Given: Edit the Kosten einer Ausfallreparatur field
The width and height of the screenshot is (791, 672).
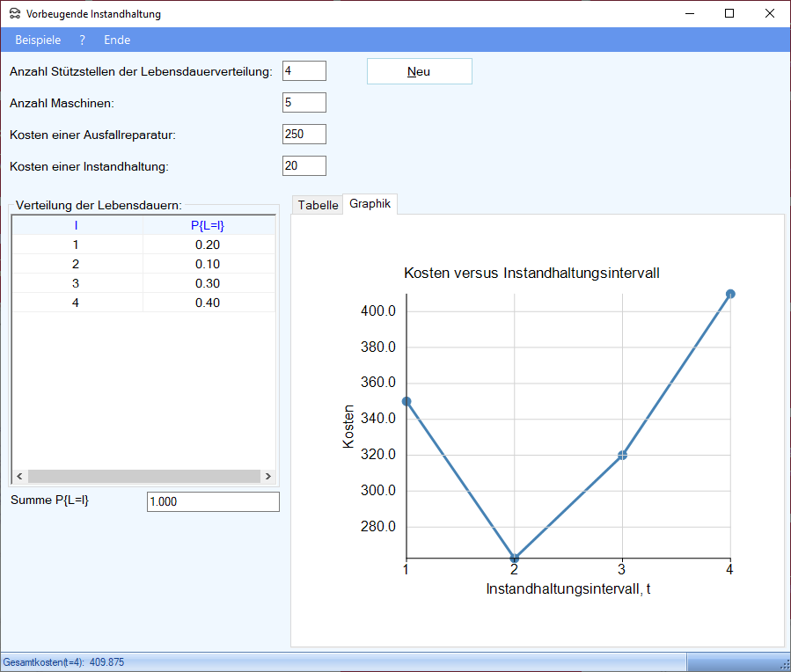Looking at the screenshot, I should (x=304, y=134).
